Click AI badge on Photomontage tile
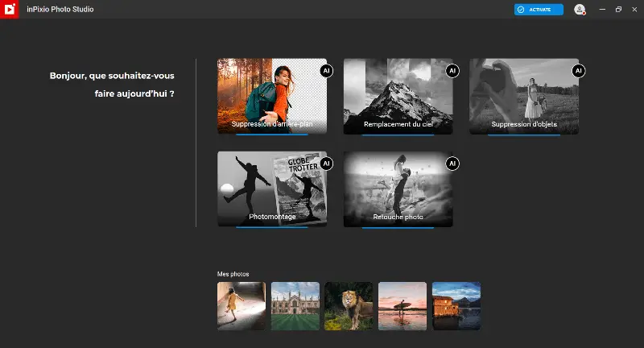 click(x=326, y=164)
